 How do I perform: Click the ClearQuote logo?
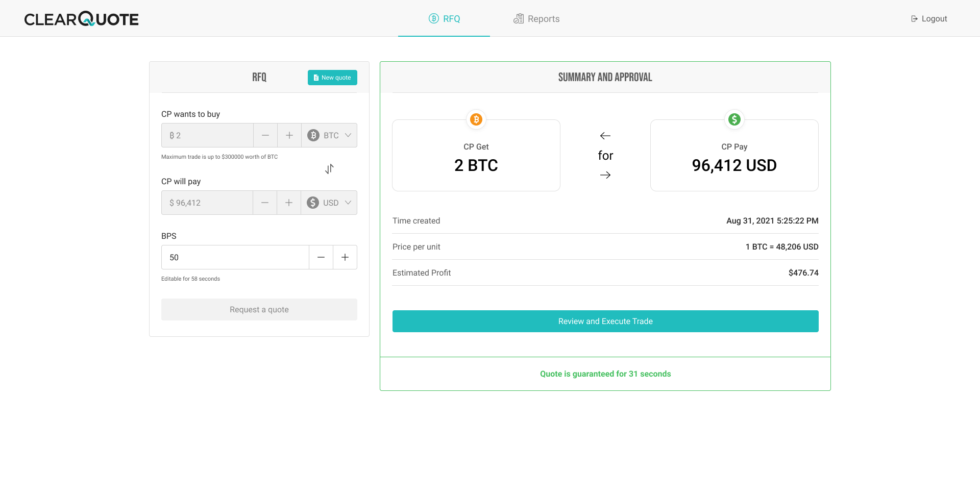(x=81, y=19)
